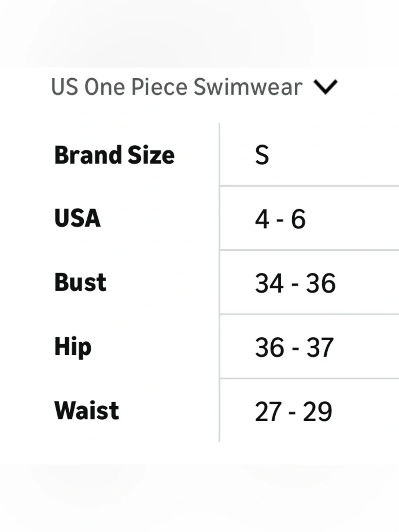The image size is (399, 532).
Task: Click the number 34 in the Bust row
Action: click(x=269, y=283)
